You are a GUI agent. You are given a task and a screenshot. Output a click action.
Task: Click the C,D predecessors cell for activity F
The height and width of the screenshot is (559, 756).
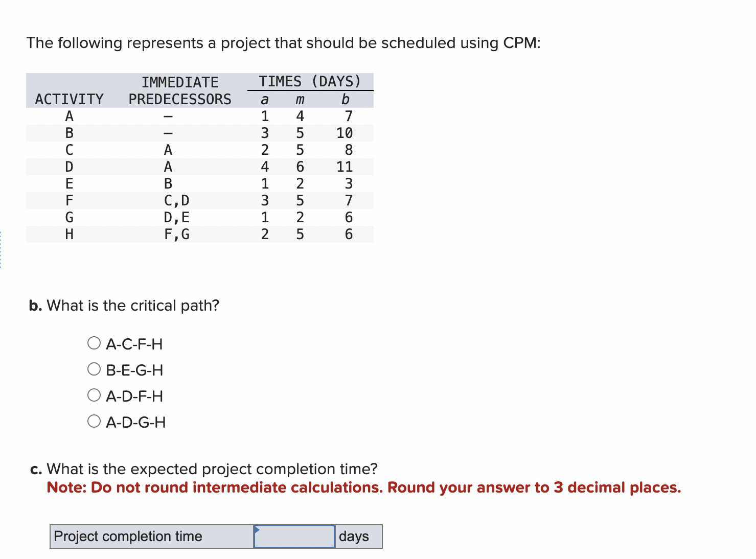click(176, 200)
